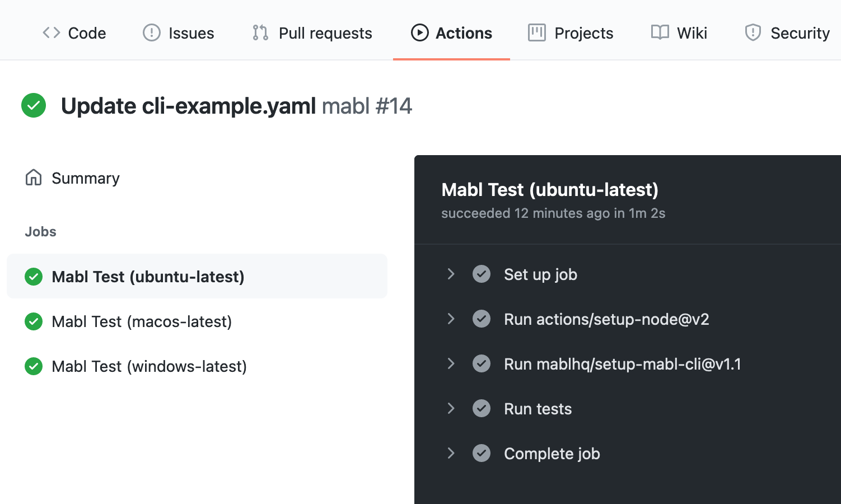Click the Complete job status check icon
The width and height of the screenshot is (841, 504).
(x=482, y=453)
